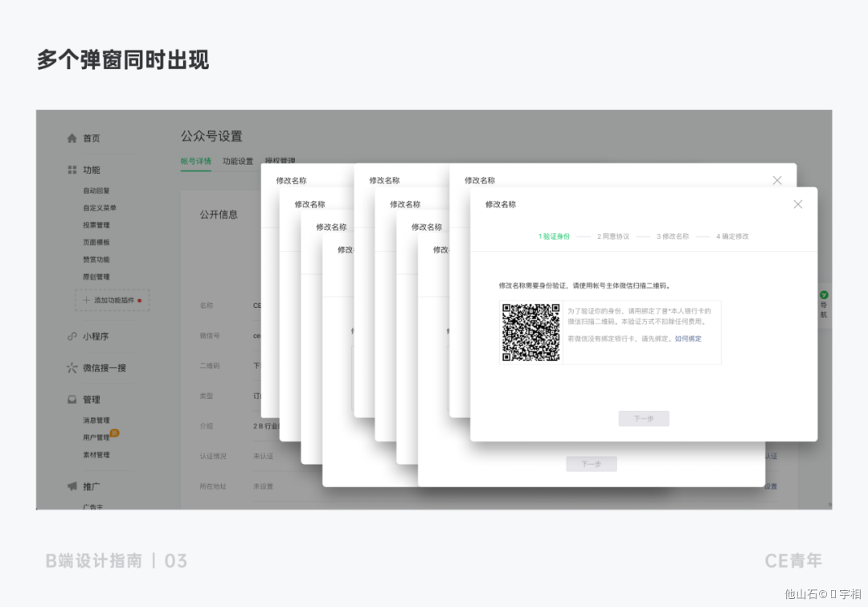This screenshot has height=607, width=868.
Task: Click the 小程序 link icon in sidebar
Action: 72,336
